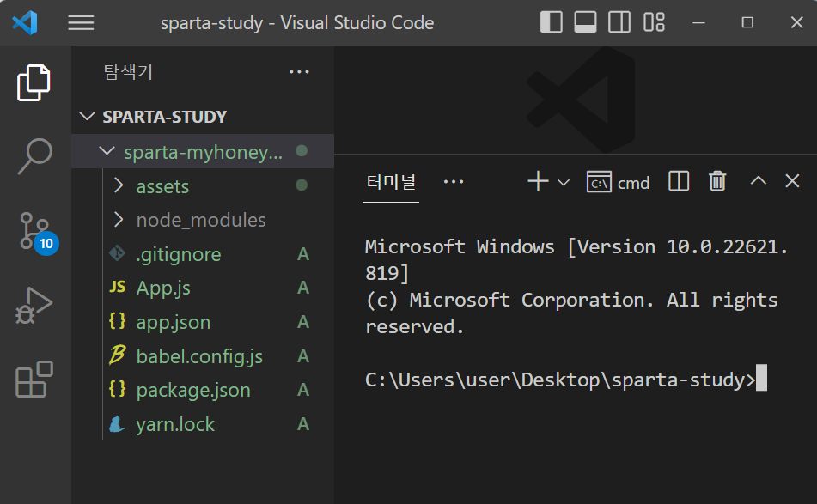
Task: Collapse the sparta-myhoney folder
Action: pos(107,151)
